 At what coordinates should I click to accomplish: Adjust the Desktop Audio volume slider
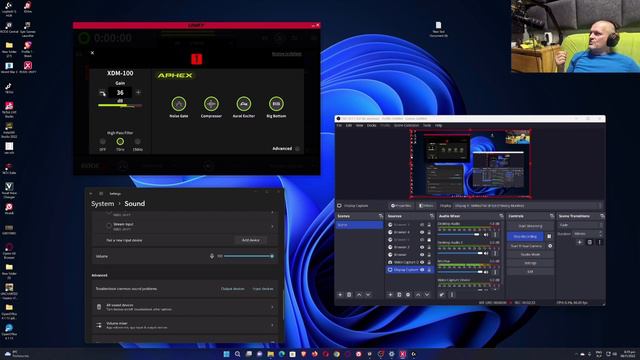(x=459, y=235)
